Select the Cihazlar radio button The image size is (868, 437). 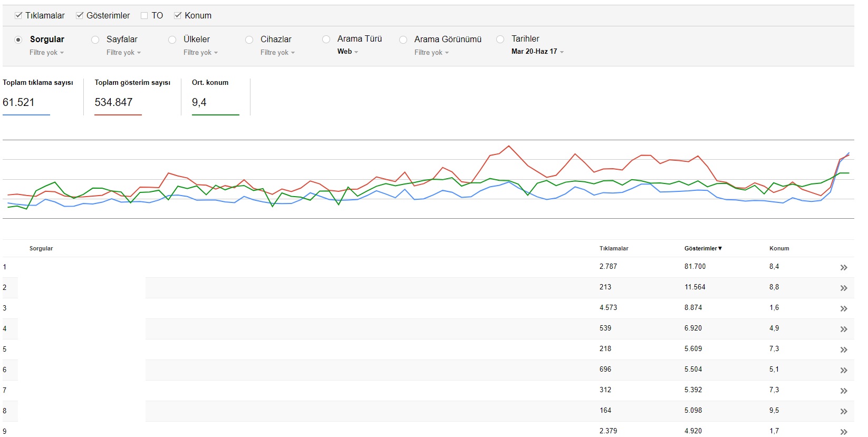(249, 40)
